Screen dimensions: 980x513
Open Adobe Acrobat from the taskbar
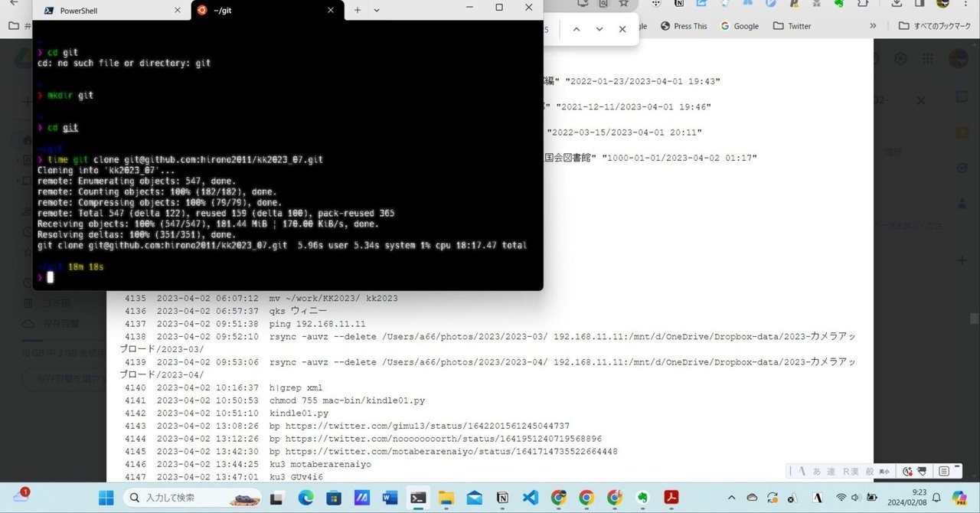click(671, 498)
